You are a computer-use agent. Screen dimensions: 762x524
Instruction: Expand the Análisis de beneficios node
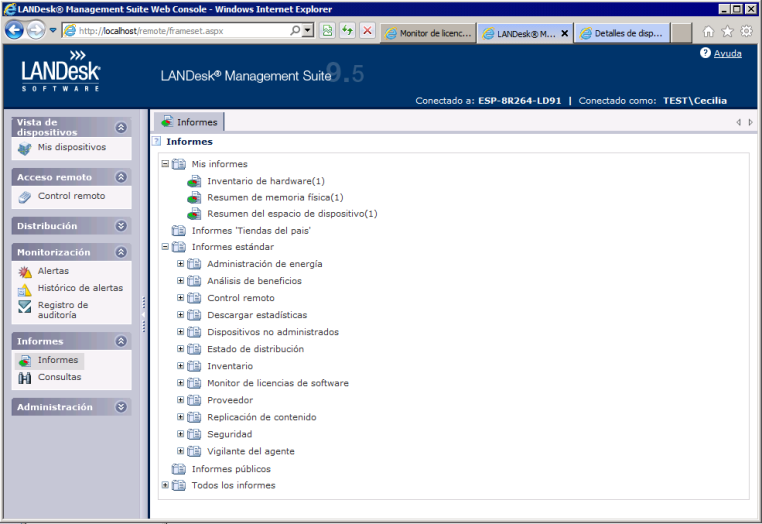coord(180,280)
